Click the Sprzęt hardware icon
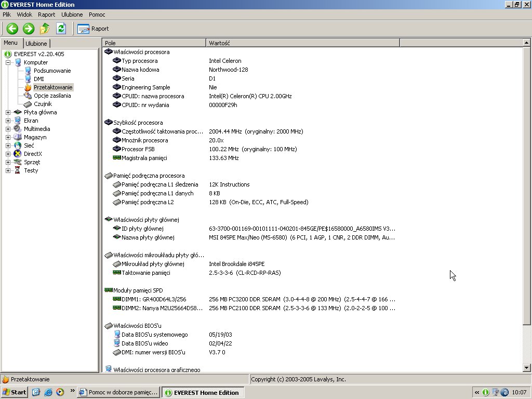The image size is (532, 399). (18, 162)
